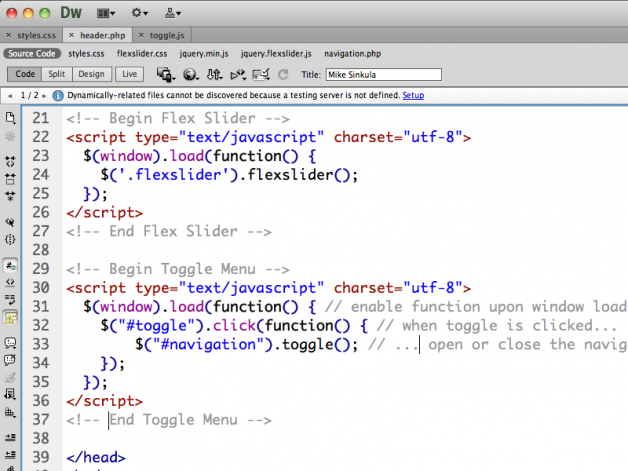Open the Open Documents list icon
Image resolution: width=628 pixels, height=471 pixels.
(x=10, y=118)
